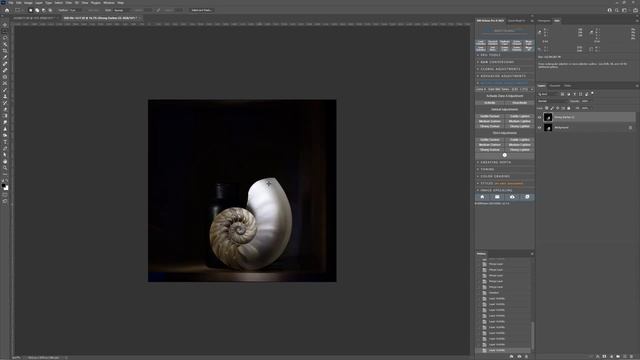Click lock icon on Background layer
This screenshot has width=640, height=360.
pos(630,128)
